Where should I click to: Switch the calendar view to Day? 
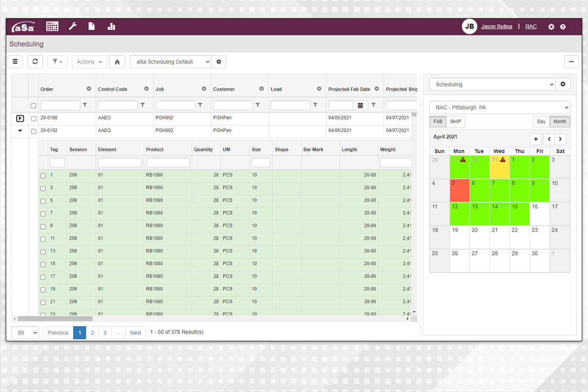[x=541, y=121]
